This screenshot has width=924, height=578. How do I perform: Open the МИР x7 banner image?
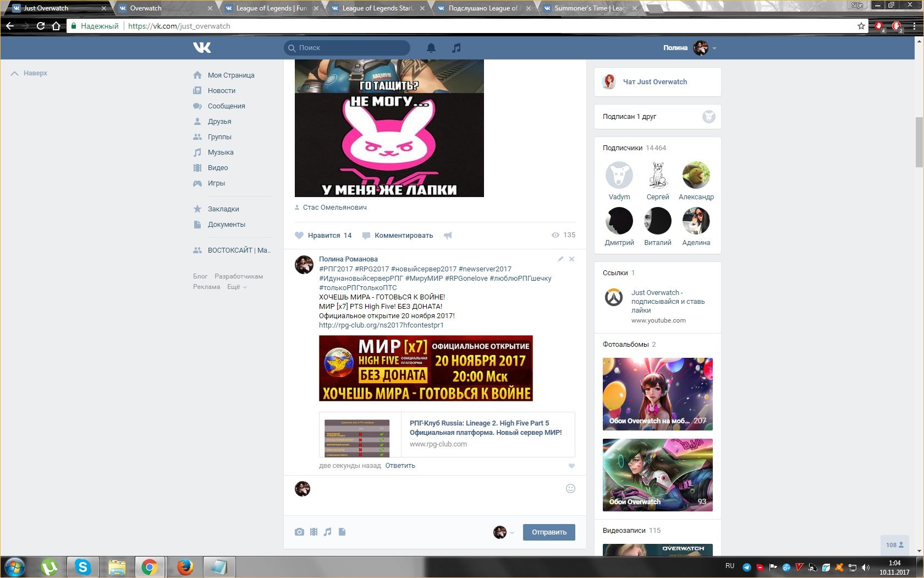tap(426, 368)
